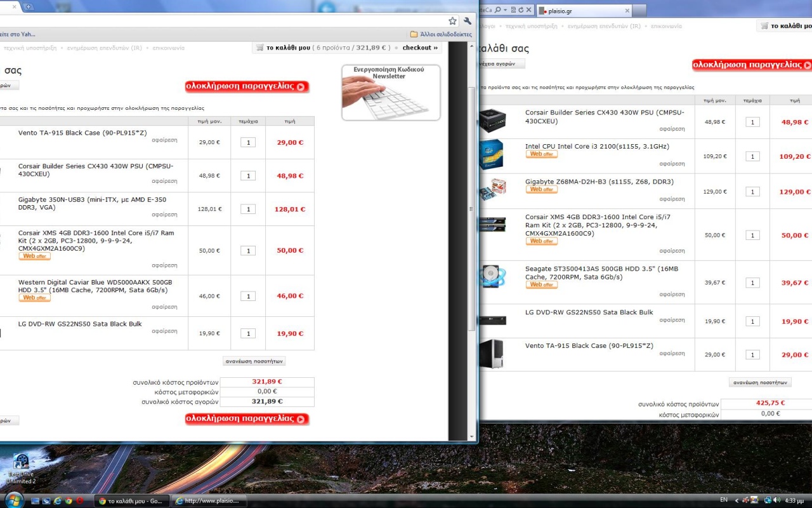Click the IE compatibility view icon
The height and width of the screenshot is (508, 812).
513,10
